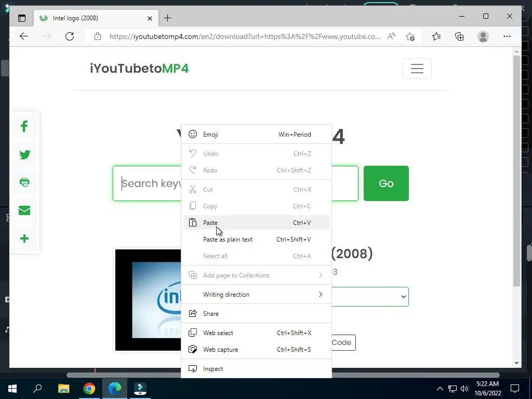Refresh the page with reload icon
Viewport: 532px width, 399px height.
point(70,36)
